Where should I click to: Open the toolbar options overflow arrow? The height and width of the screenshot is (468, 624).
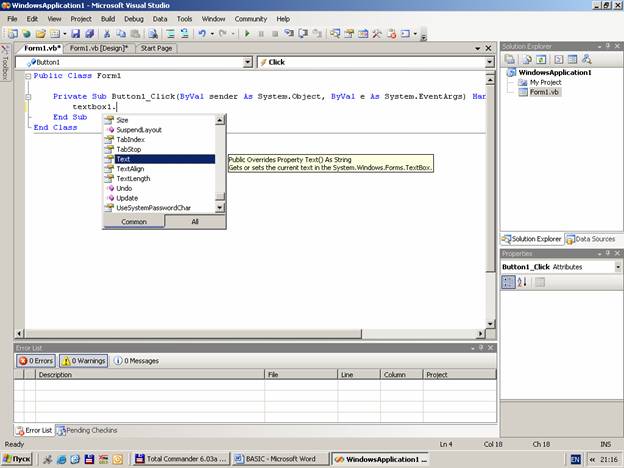click(424, 37)
